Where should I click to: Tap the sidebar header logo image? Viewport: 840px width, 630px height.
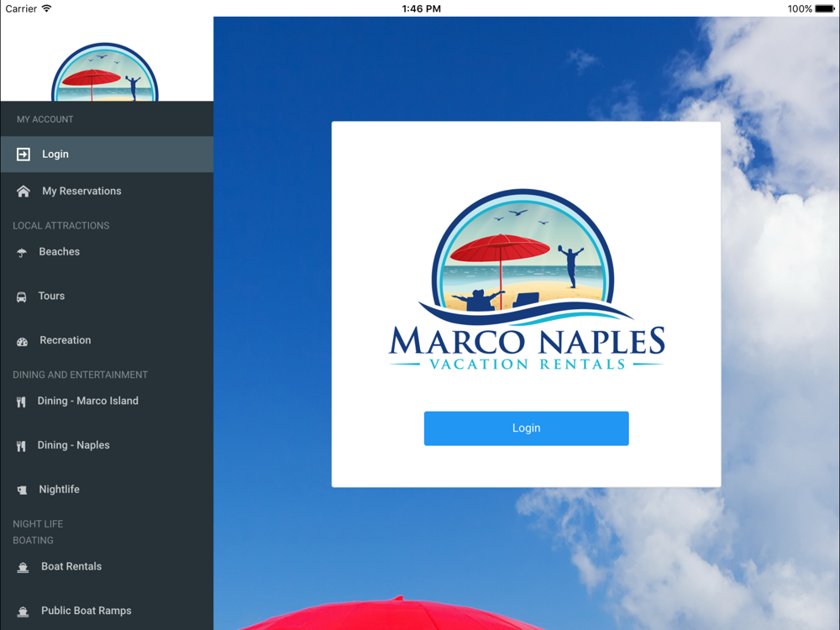[105, 74]
